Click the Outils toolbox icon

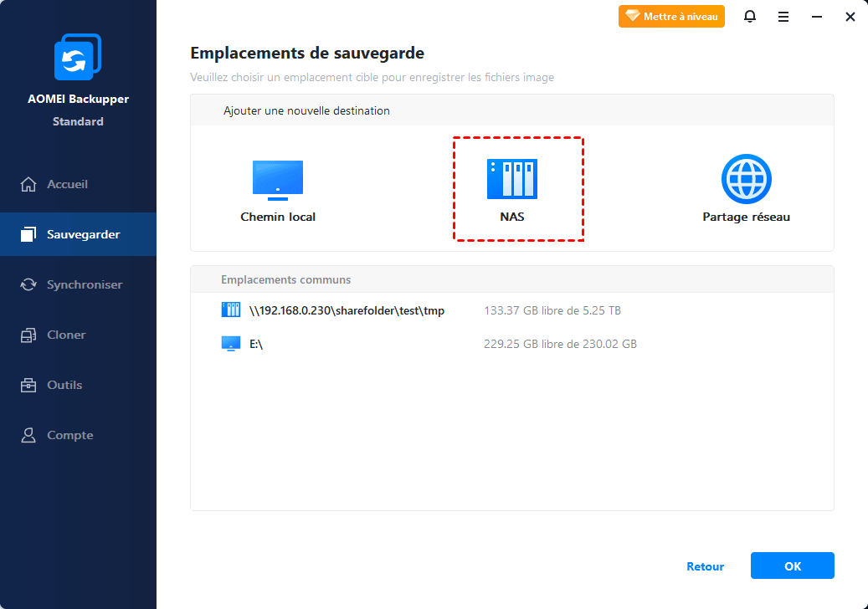click(28, 385)
